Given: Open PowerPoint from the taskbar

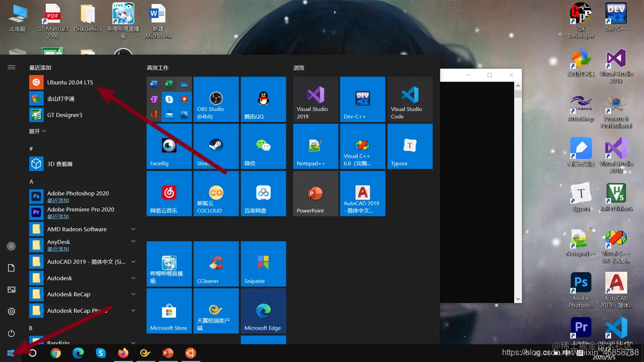Looking at the screenshot, I should point(168,353).
